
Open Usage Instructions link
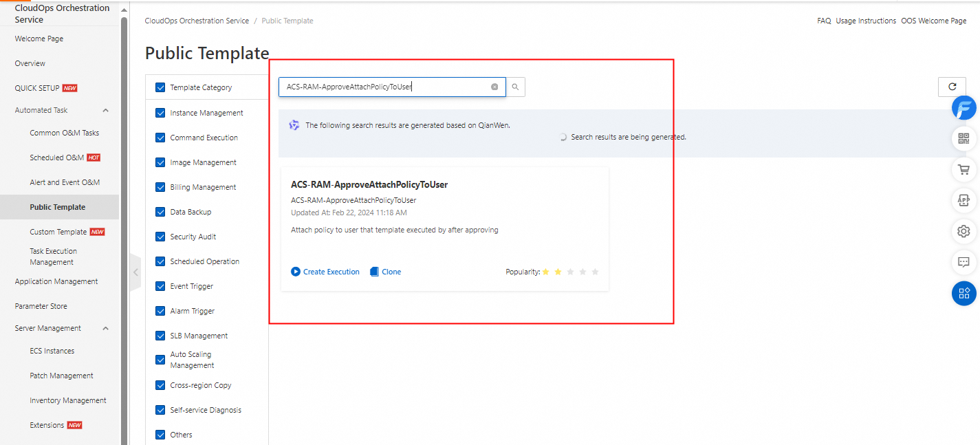(x=866, y=21)
